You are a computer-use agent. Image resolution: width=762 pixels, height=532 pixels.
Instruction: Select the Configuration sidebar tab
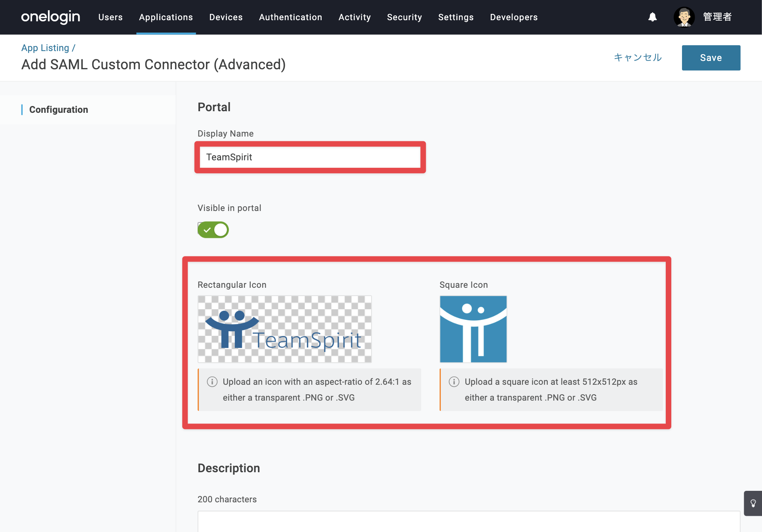pos(59,110)
